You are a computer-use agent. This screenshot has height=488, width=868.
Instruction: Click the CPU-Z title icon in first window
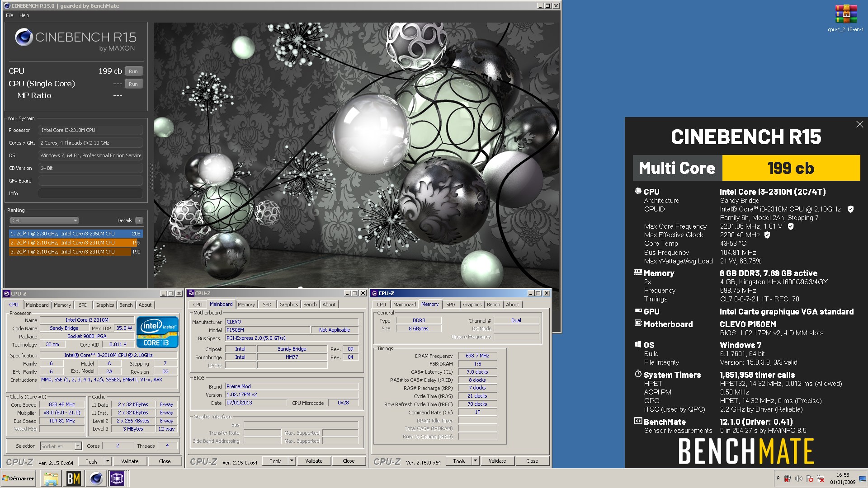(7, 294)
